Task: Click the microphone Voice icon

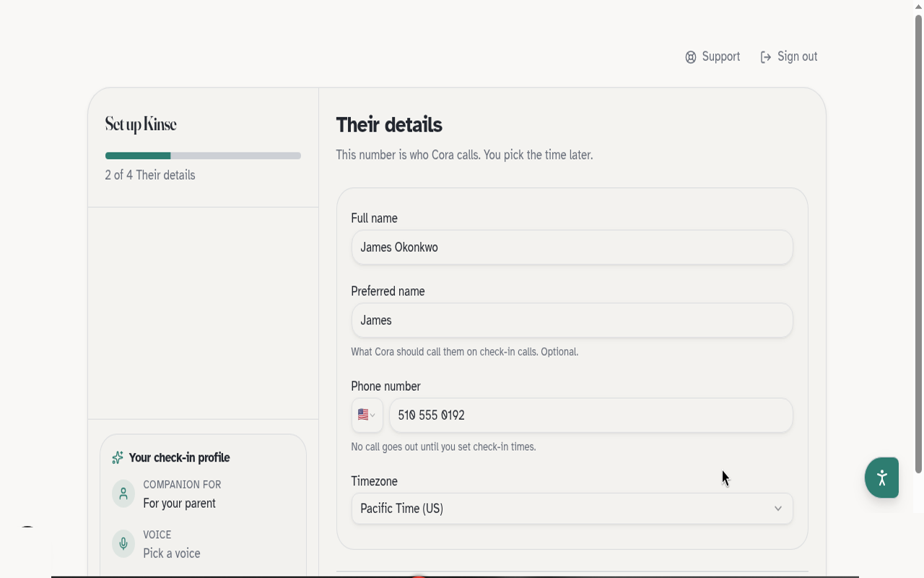Action: tap(123, 543)
